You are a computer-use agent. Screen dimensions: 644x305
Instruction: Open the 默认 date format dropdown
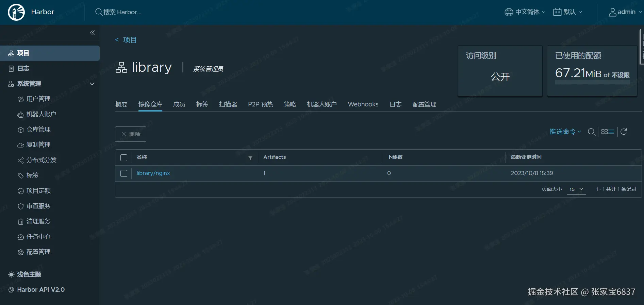(x=568, y=12)
